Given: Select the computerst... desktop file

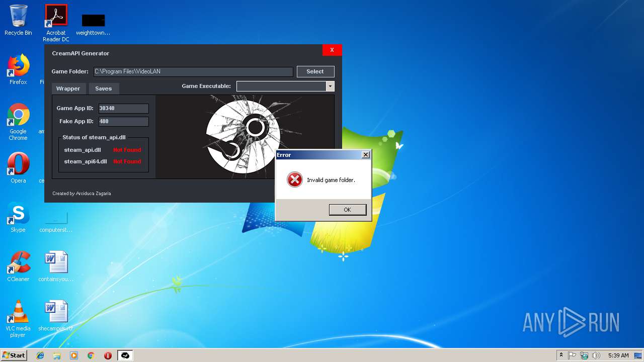Looking at the screenshot, I should click(x=56, y=221).
